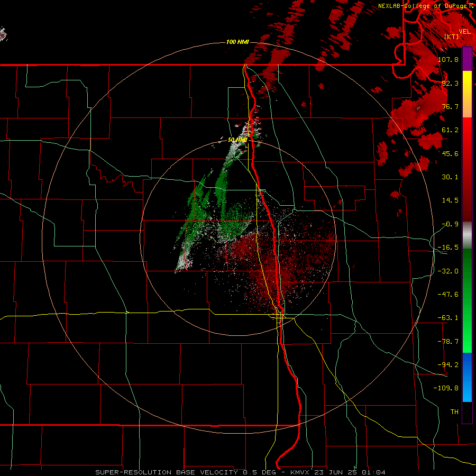
Task: Click the 92.3 scale value
Action: tap(450, 83)
